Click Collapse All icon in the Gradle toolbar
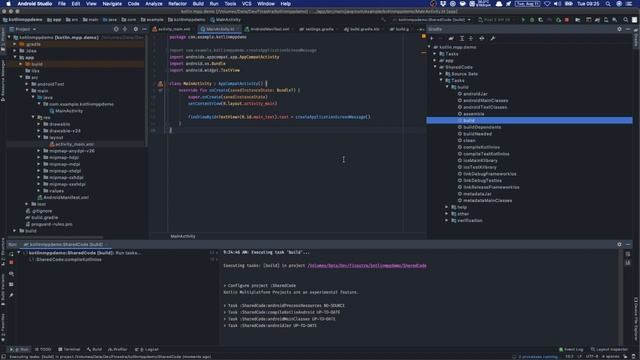 click(x=471, y=38)
